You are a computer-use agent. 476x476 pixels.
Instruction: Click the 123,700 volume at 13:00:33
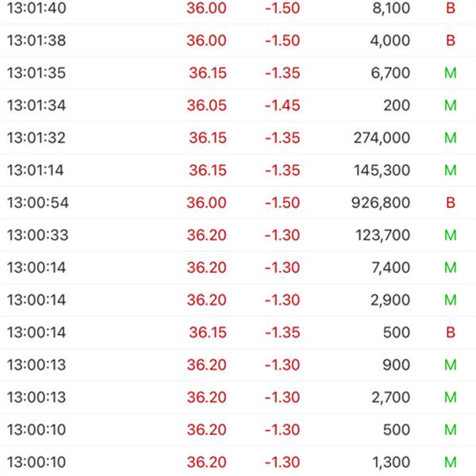[x=383, y=236]
